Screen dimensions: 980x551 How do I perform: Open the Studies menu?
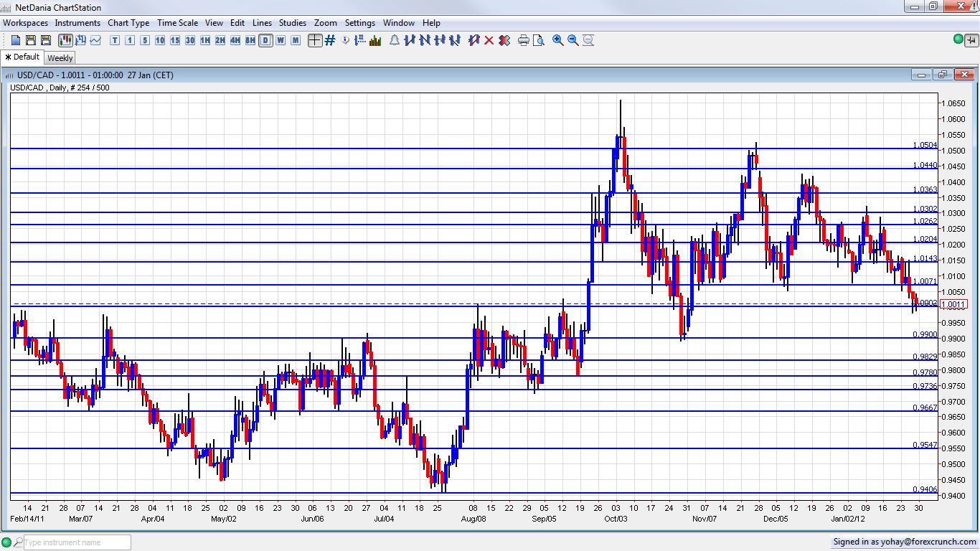(x=292, y=23)
